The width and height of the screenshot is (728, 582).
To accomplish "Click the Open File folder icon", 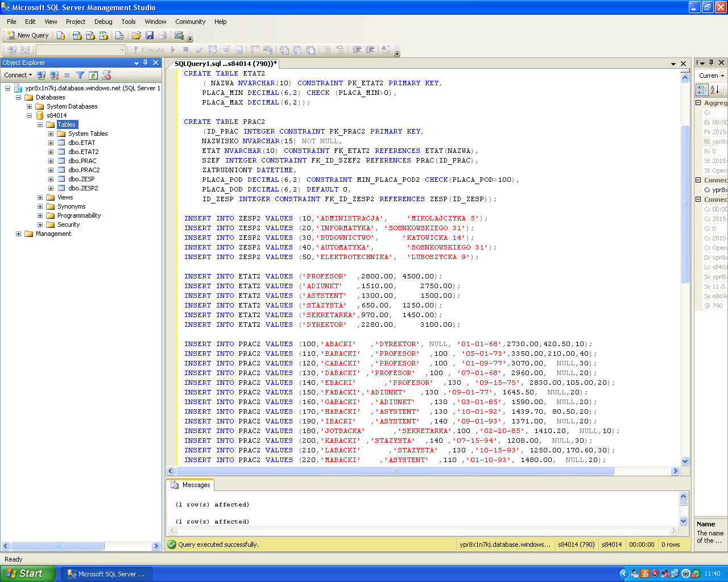I will [x=136, y=35].
